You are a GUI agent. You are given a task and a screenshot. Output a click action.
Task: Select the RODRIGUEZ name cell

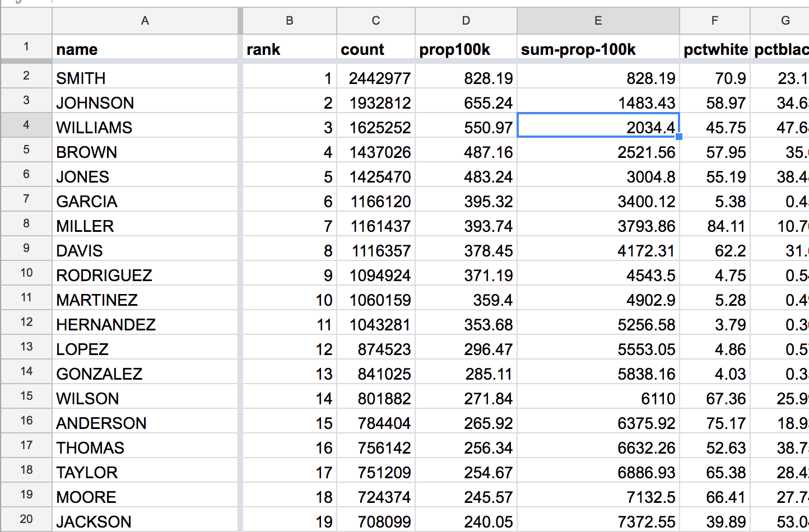pyautogui.click(x=145, y=273)
